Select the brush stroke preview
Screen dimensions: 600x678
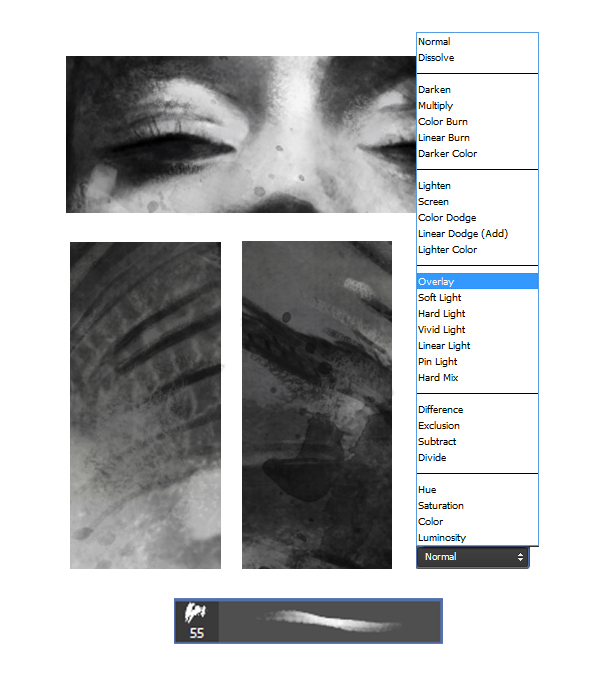329,621
